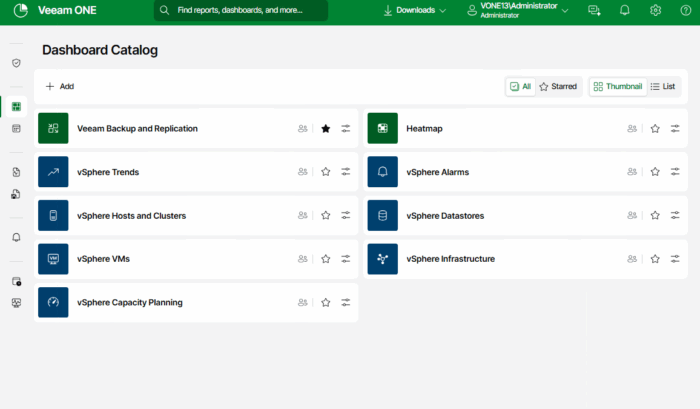Screen dimensions: 700x409
Task: Open the vSphere Infrastructure thumbnail icon
Action: (x=383, y=259)
